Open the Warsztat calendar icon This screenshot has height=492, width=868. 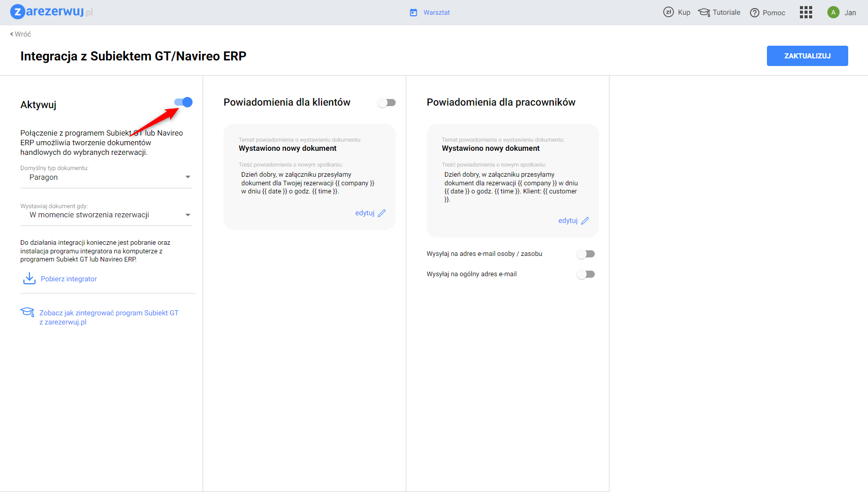[x=413, y=13]
